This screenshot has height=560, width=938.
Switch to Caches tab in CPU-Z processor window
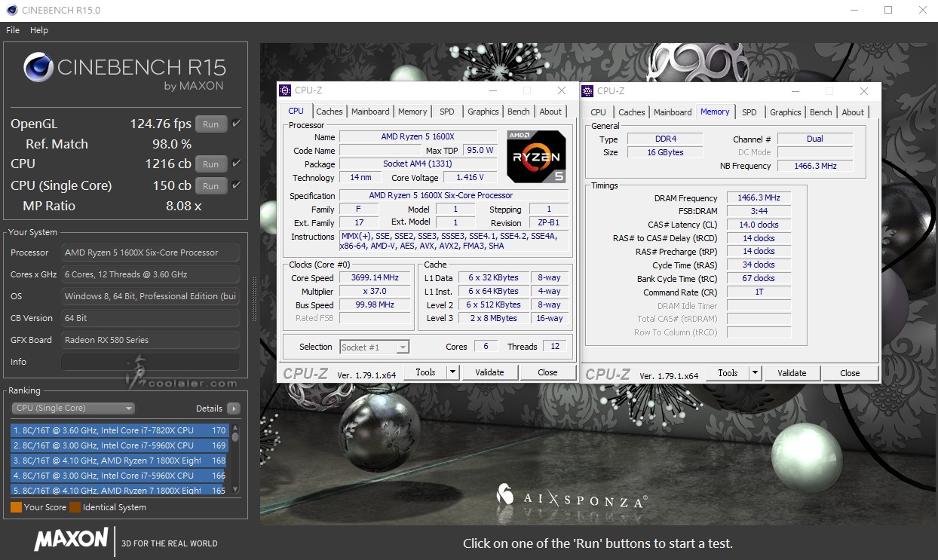coord(330,112)
